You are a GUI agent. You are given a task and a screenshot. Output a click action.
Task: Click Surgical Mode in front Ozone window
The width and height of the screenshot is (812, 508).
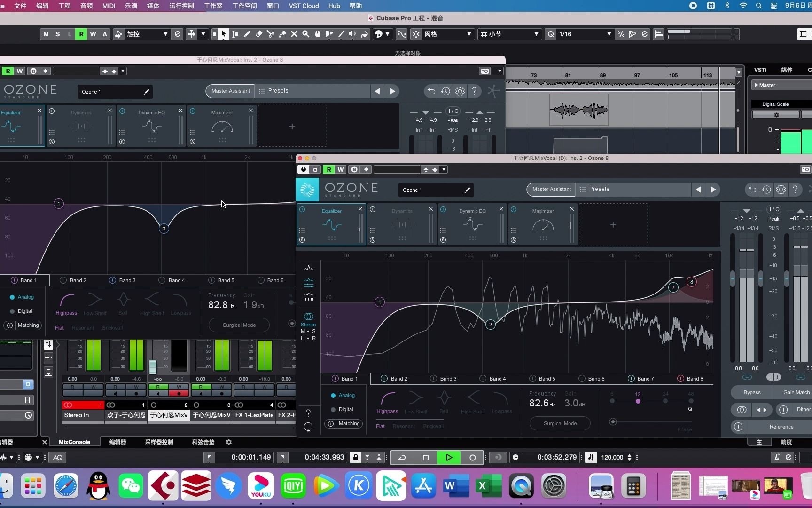tap(560, 423)
